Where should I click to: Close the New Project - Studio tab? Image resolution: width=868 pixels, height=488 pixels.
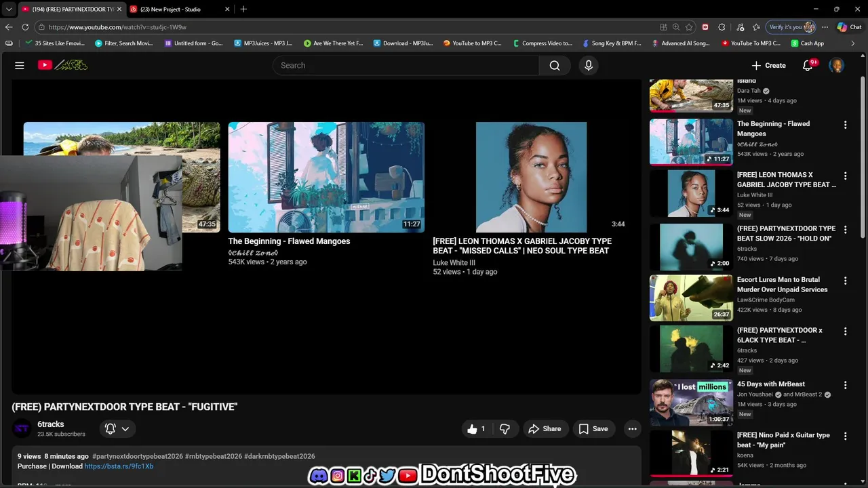click(x=227, y=9)
